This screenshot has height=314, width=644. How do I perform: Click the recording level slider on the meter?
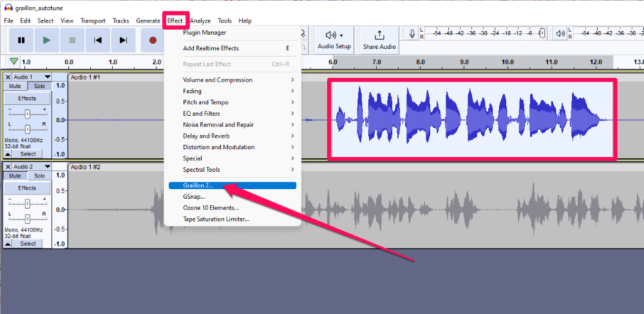click(542, 33)
